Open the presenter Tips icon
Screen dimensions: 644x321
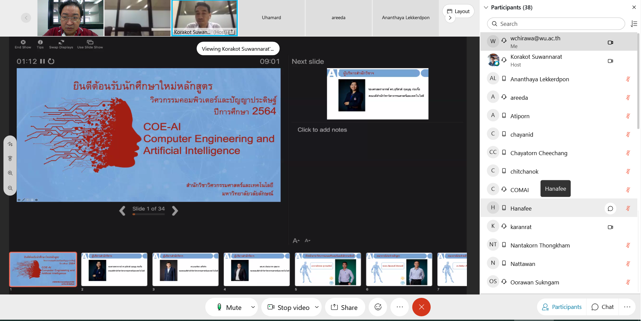40,43
